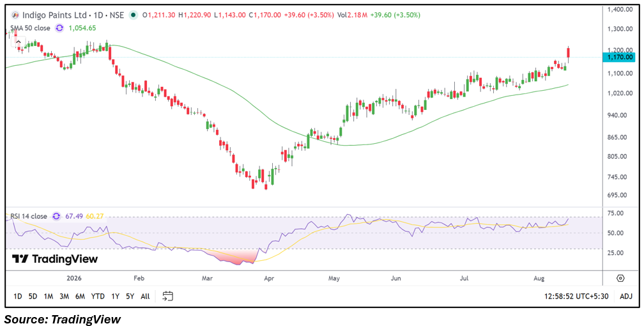Open timezone menu showing 12:58:52 UTC+5:30
Image resolution: width=644 pixels, height=326 pixels.
(x=577, y=296)
